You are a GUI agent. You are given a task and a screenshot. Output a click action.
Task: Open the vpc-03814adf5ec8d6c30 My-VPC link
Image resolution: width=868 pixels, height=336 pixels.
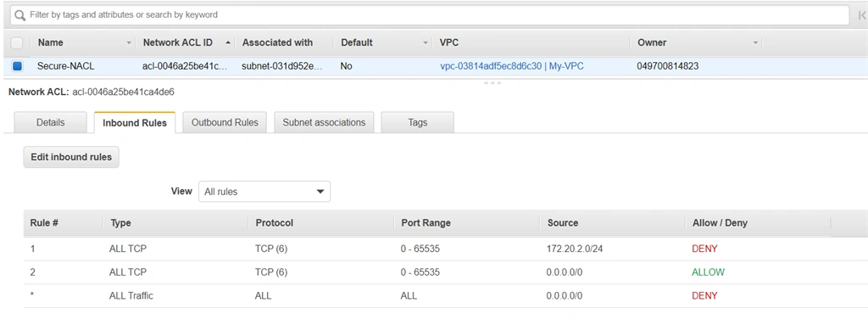511,66
